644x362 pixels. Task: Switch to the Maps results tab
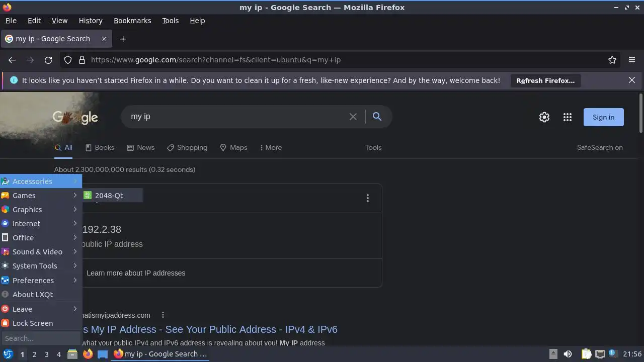click(x=233, y=147)
